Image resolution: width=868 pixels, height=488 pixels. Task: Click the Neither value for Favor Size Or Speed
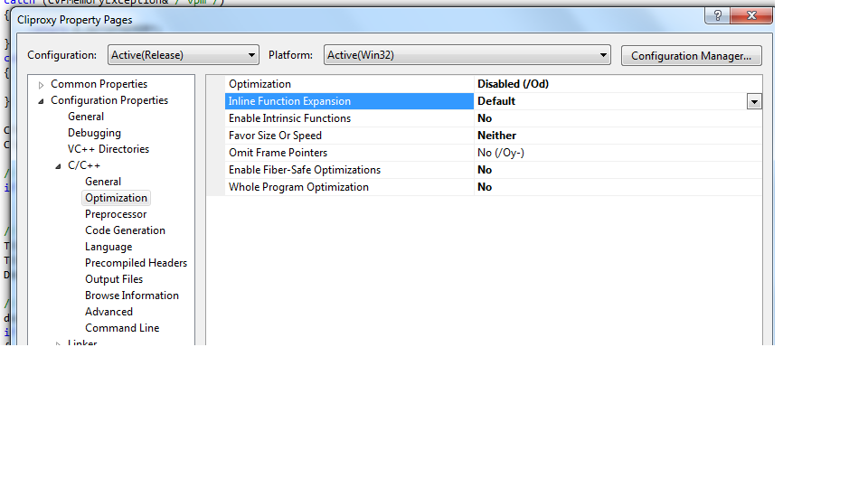point(496,136)
